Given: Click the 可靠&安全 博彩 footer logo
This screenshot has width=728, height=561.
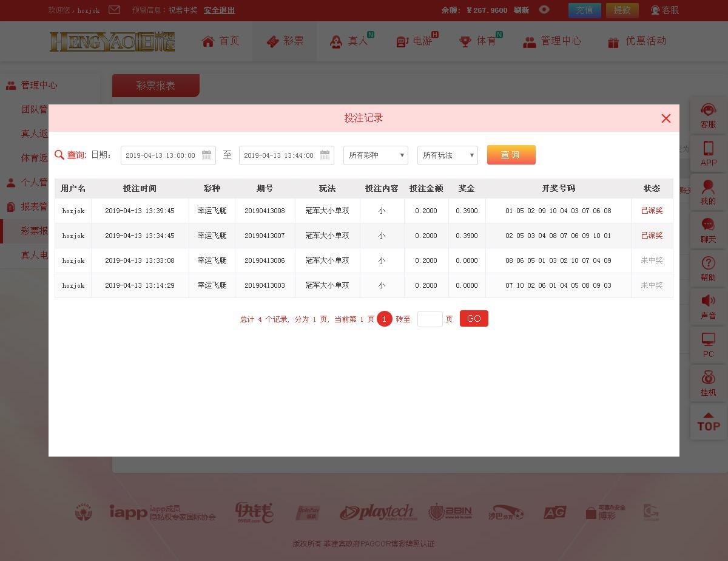Looking at the screenshot, I should point(605,512).
